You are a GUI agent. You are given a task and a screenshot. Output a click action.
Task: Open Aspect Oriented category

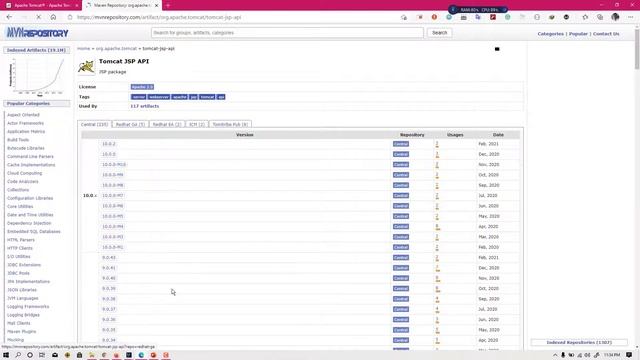pos(23,115)
